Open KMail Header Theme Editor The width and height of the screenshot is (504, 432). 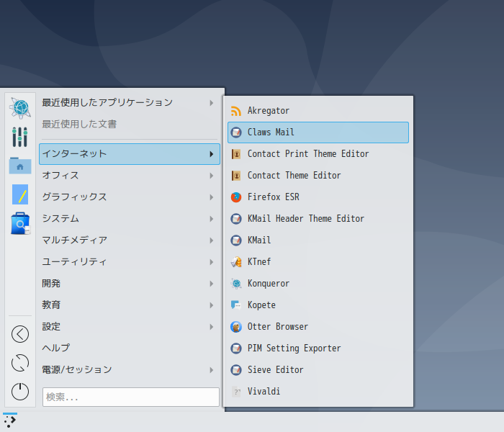click(x=318, y=219)
